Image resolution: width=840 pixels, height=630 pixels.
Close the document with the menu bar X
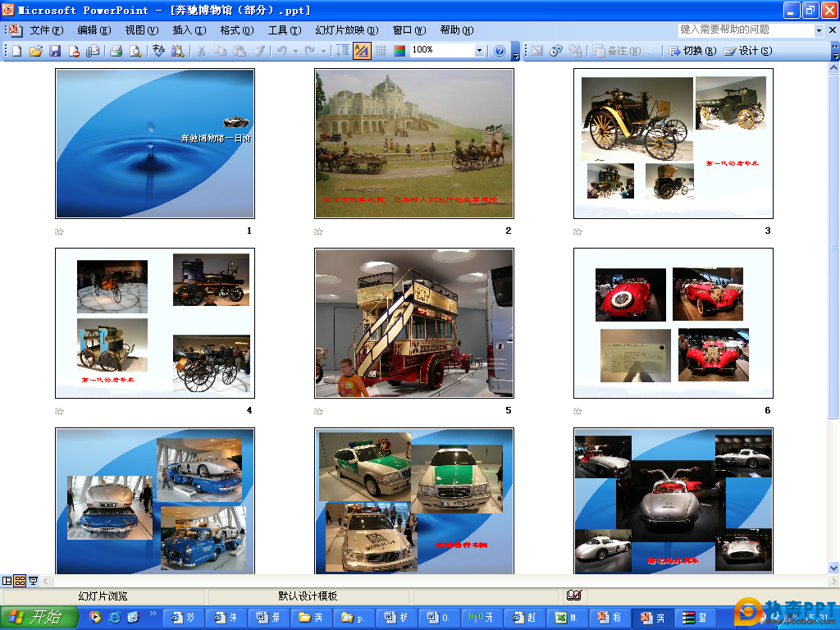tap(833, 30)
